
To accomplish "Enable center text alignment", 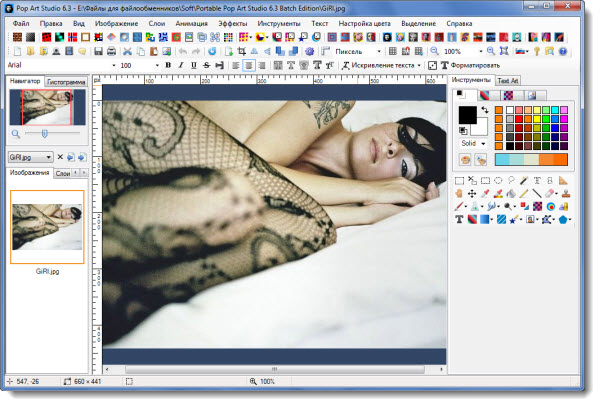I will [x=247, y=65].
